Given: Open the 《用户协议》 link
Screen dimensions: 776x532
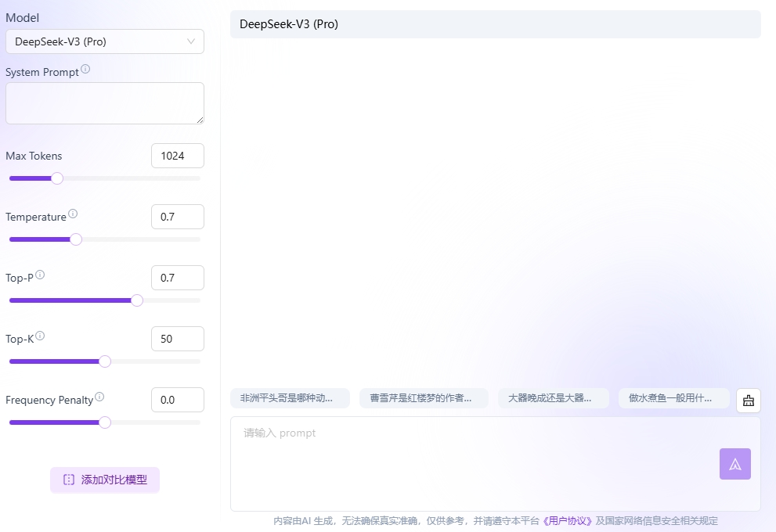Looking at the screenshot, I should coord(567,520).
